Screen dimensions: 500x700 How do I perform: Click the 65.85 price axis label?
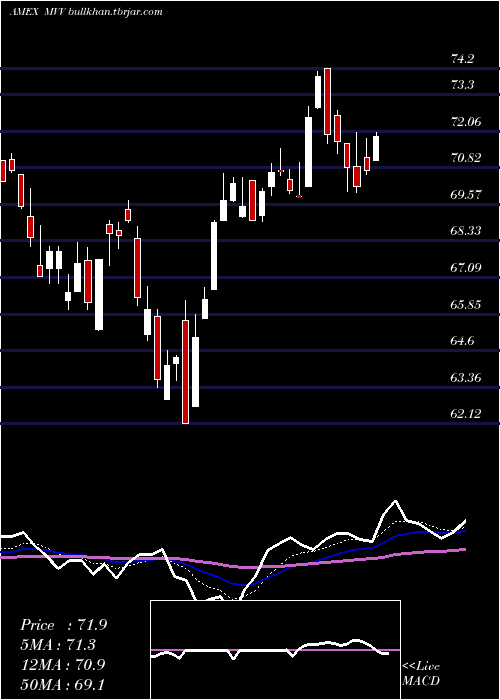[467, 305]
